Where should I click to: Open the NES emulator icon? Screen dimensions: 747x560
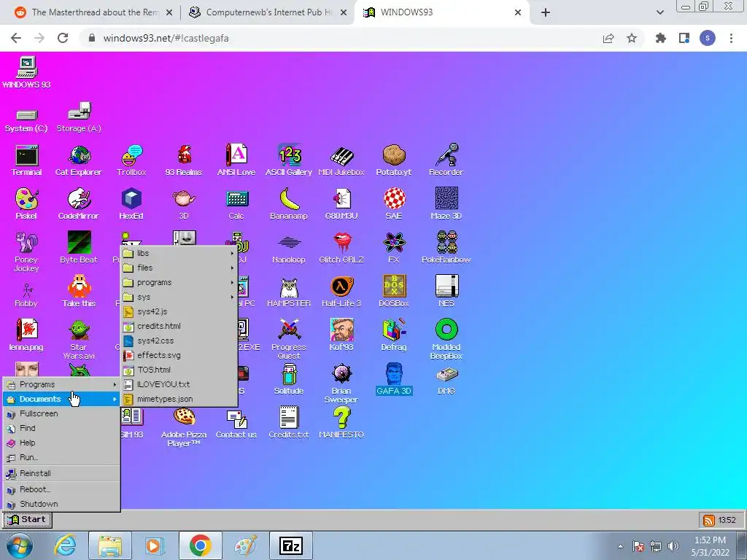pyautogui.click(x=446, y=292)
